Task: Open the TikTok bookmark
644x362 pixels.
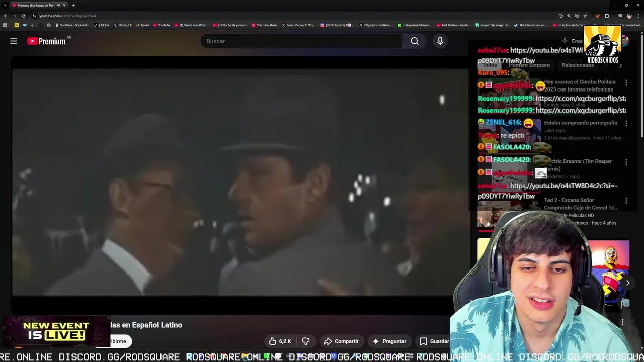Action: (102, 25)
